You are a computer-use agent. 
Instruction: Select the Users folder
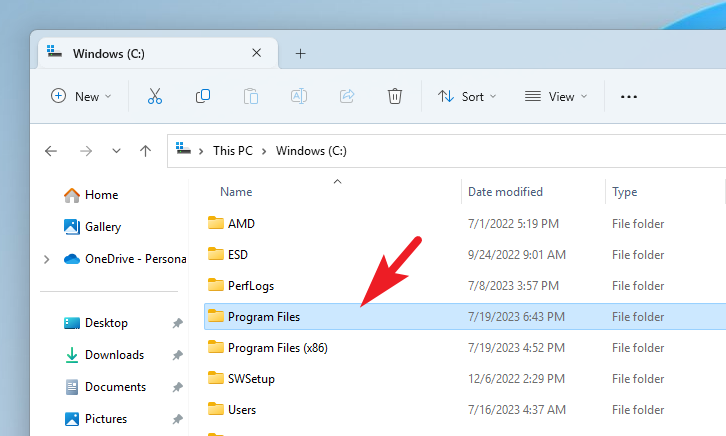(x=242, y=410)
